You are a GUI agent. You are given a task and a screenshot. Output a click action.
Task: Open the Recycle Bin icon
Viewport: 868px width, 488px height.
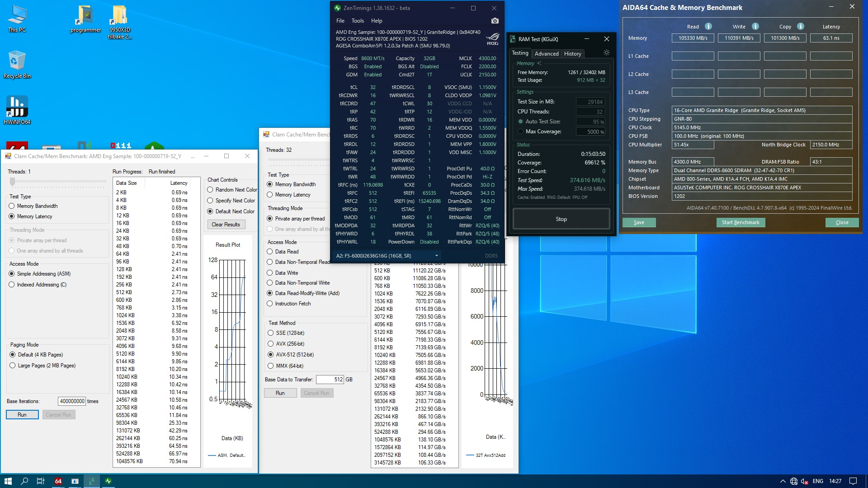(x=17, y=65)
